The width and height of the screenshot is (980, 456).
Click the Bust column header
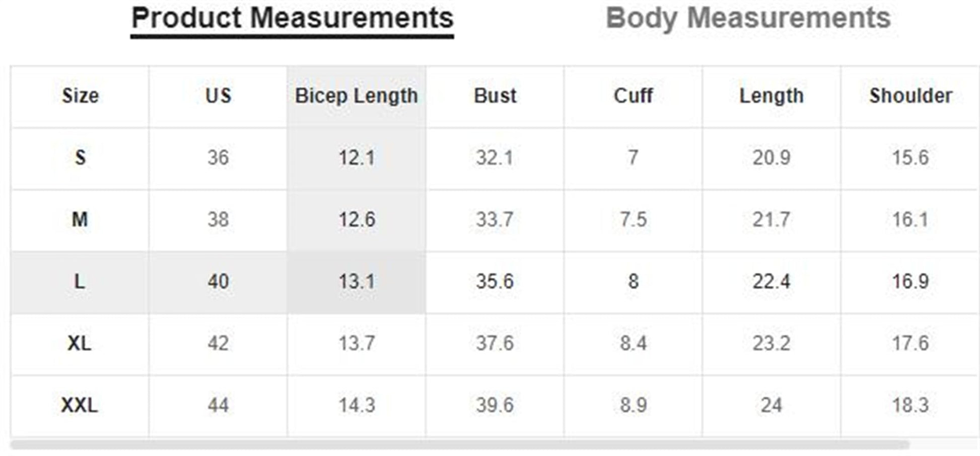click(495, 96)
